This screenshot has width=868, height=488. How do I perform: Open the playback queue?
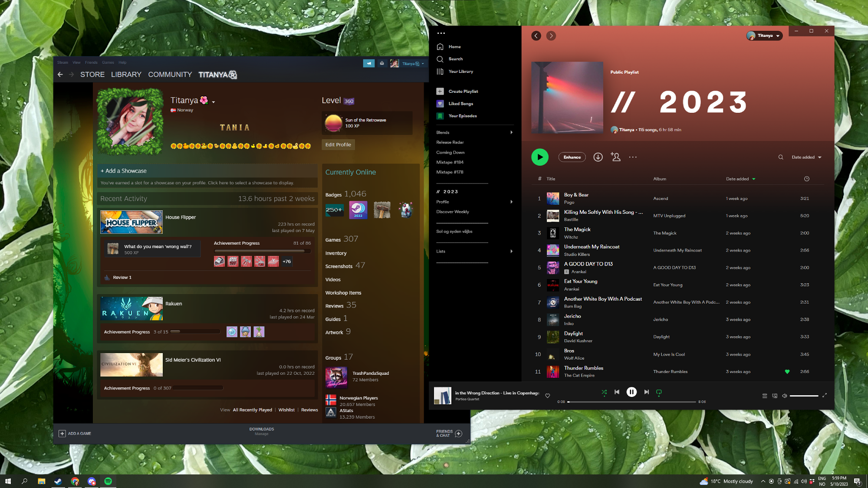click(765, 396)
